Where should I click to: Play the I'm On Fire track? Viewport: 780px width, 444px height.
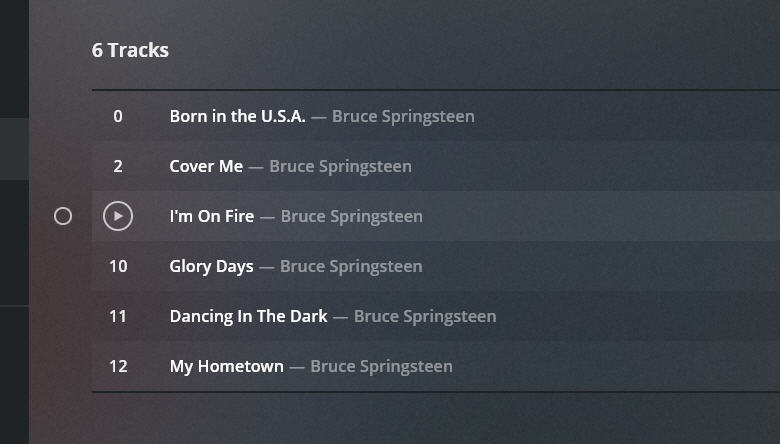(118, 216)
